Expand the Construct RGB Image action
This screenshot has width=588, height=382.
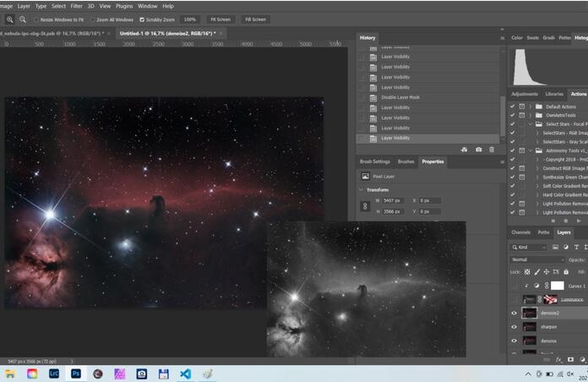537,168
